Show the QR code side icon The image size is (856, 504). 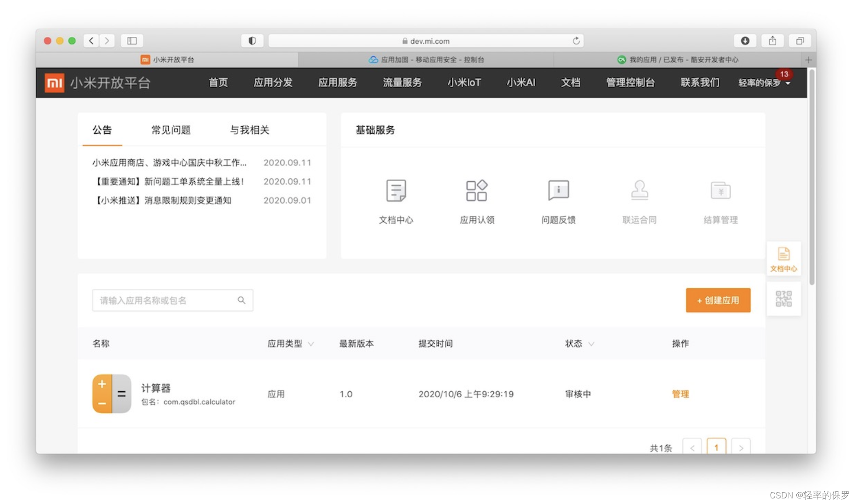pos(784,299)
